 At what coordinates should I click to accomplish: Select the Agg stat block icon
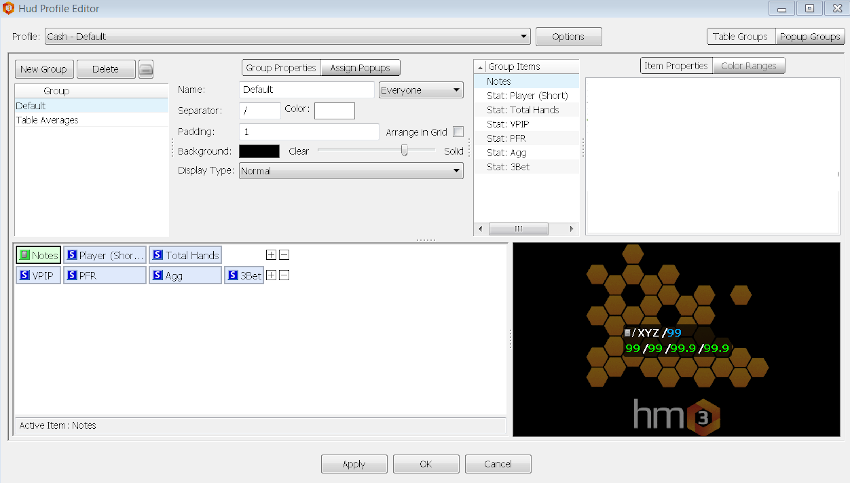coord(158,275)
